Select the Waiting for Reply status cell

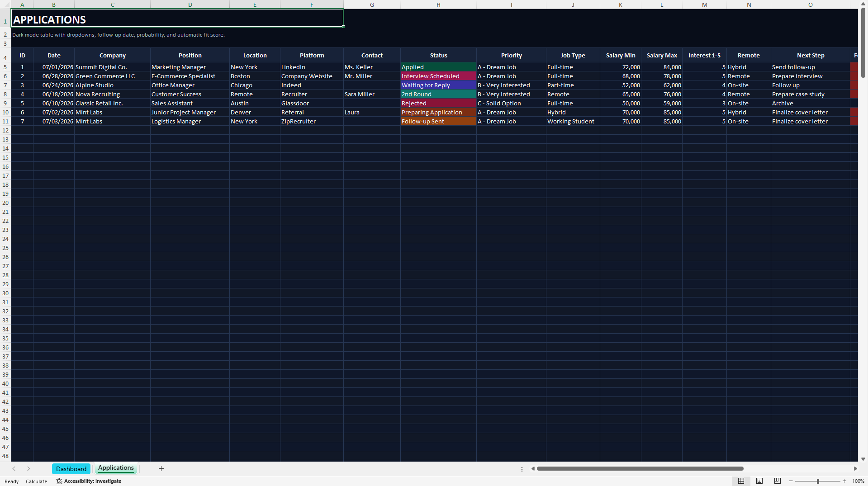coord(438,85)
